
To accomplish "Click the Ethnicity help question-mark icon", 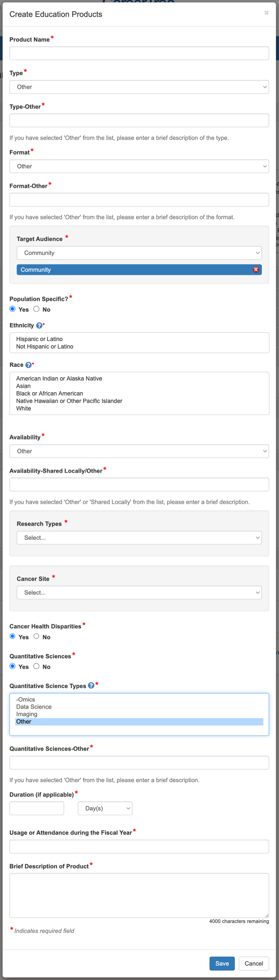I will pos(39,326).
